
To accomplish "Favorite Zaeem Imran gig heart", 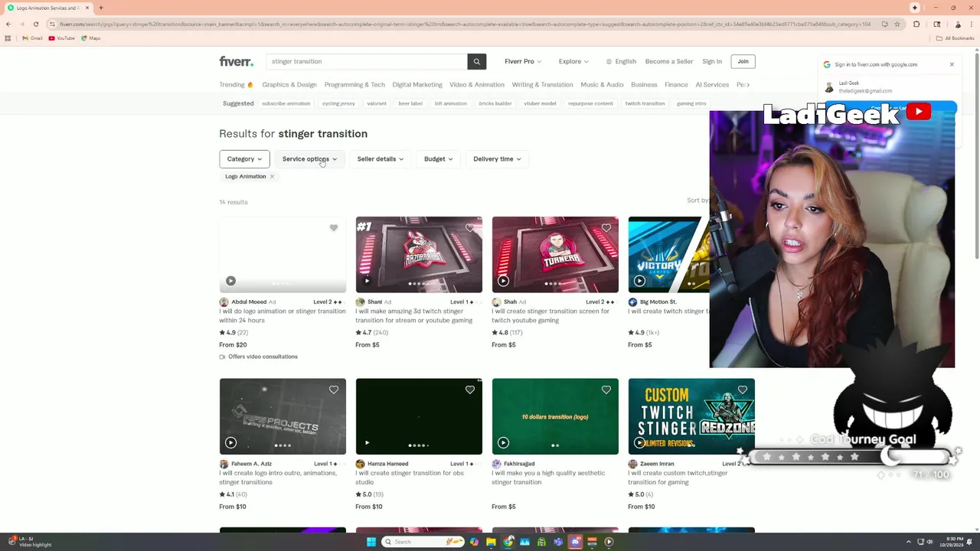I will (743, 390).
